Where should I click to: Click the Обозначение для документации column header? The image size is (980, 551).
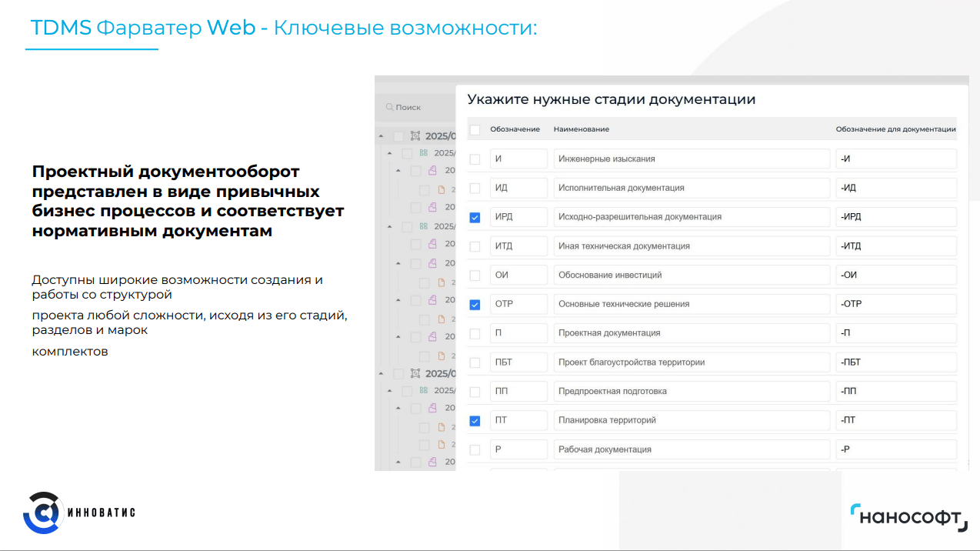click(896, 129)
